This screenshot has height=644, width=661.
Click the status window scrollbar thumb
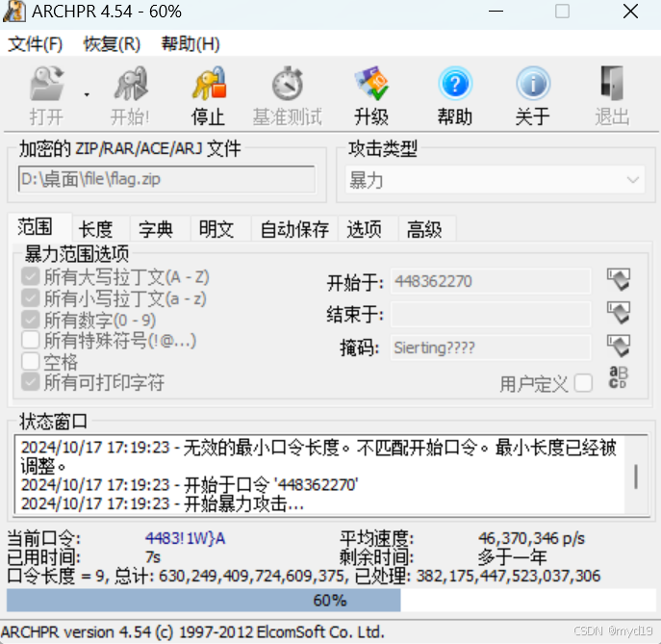click(x=636, y=477)
